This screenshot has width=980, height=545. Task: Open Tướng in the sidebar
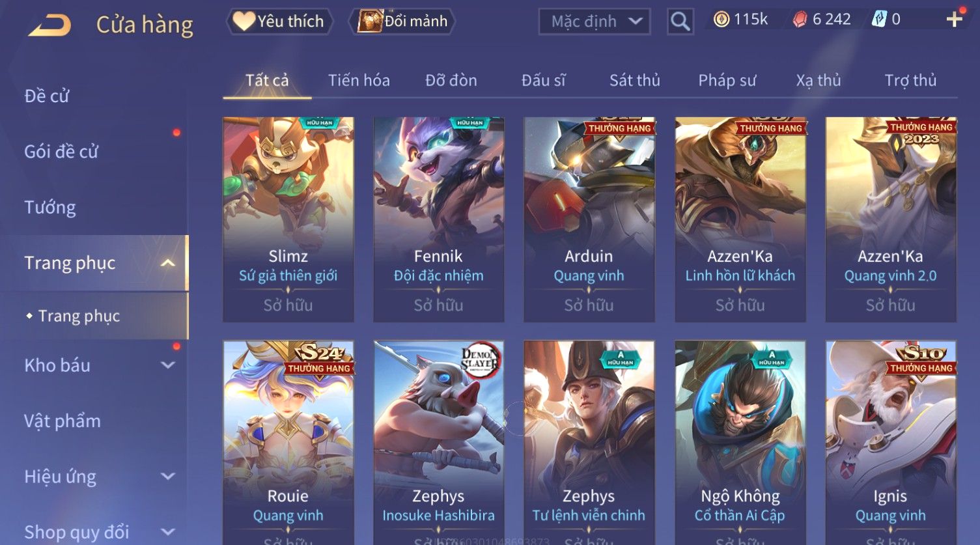click(50, 208)
